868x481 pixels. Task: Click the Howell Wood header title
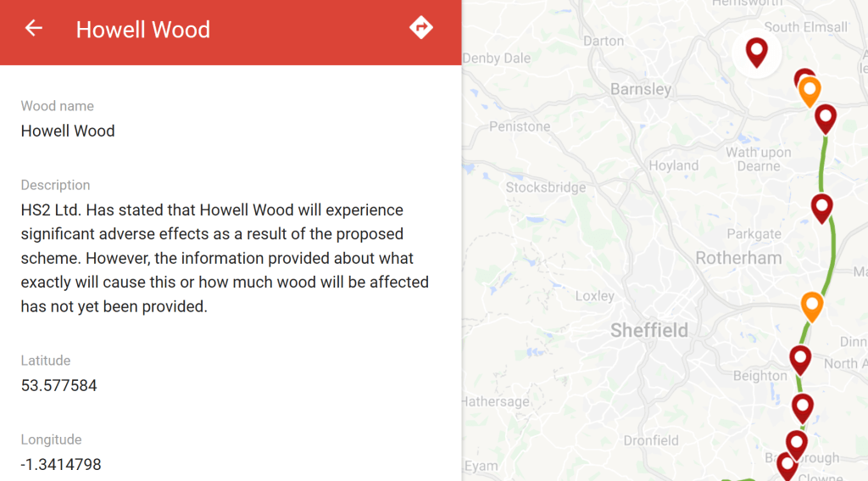coord(143,30)
